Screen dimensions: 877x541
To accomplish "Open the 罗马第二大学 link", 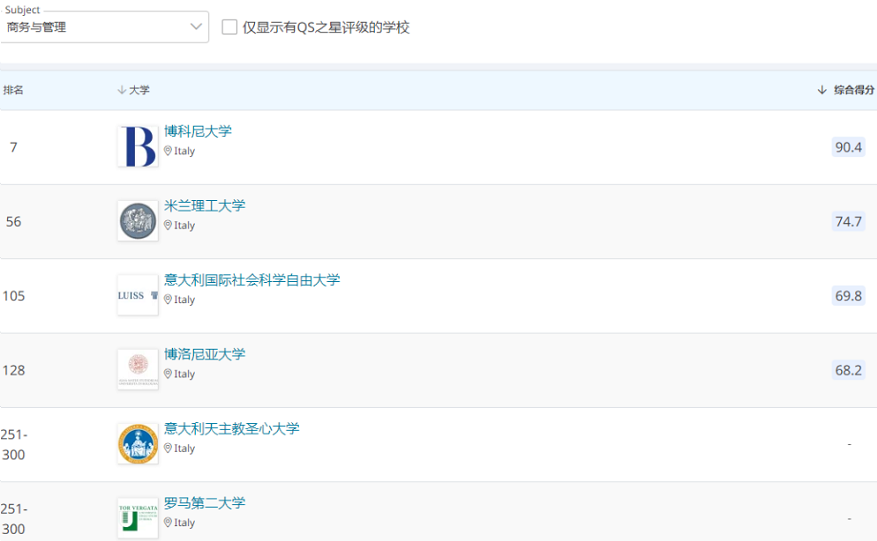I will (204, 504).
